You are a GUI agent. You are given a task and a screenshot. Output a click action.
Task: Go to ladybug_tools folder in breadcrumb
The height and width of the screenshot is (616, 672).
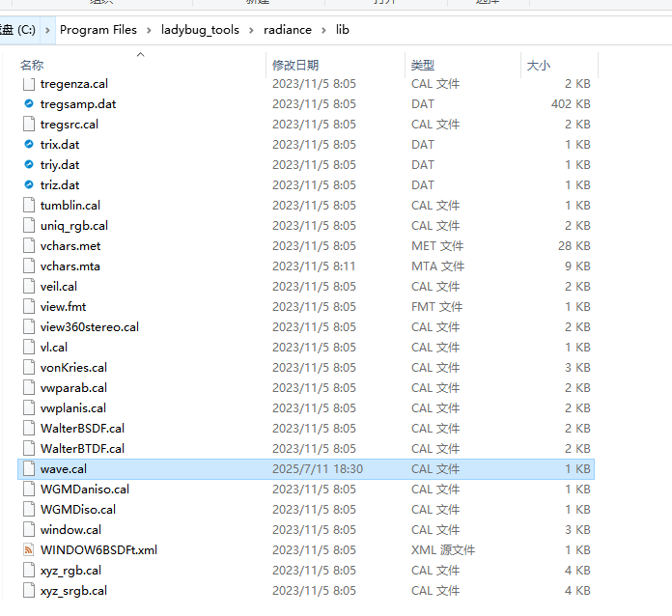tap(199, 30)
